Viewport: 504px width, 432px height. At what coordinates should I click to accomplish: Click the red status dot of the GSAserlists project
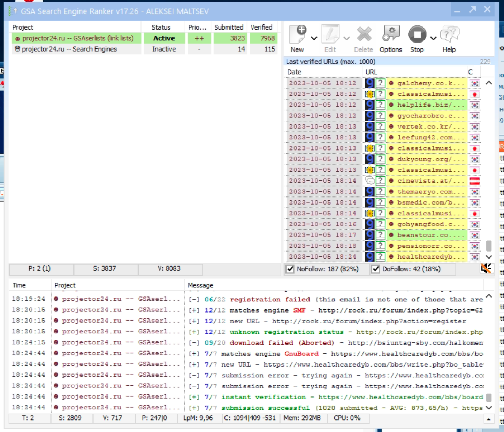coord(17,39)
